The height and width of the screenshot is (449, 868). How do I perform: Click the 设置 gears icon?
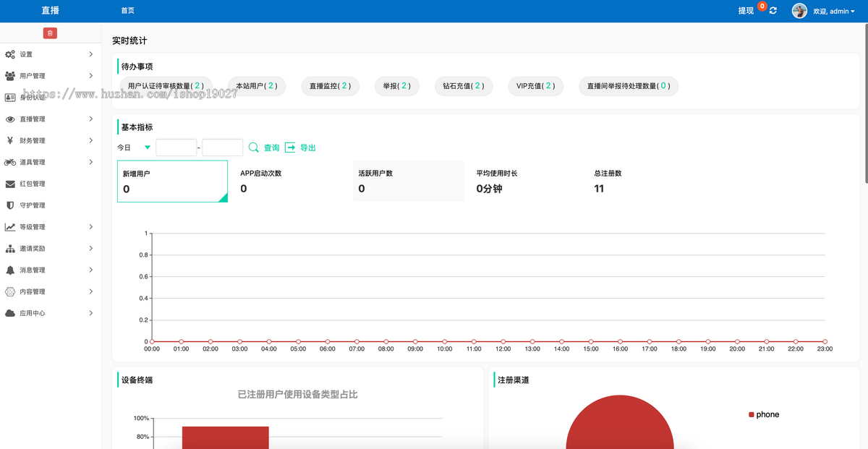point(10,54)
